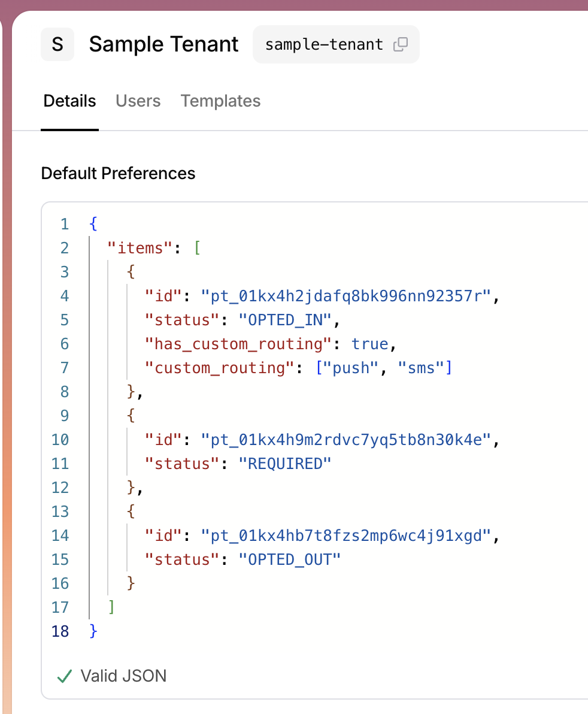This screenshot has width=588, height=714.
Task: Click the "has_custom_routing" key
Action: pyautogui.click(x=238, y=344)
